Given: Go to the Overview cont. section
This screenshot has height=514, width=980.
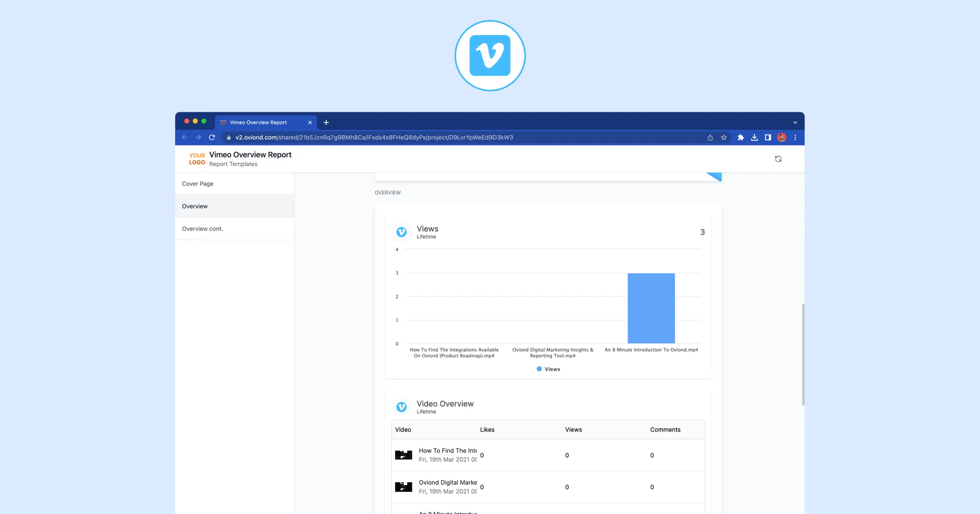Looking at the screenshot, I should coord(234,228).
